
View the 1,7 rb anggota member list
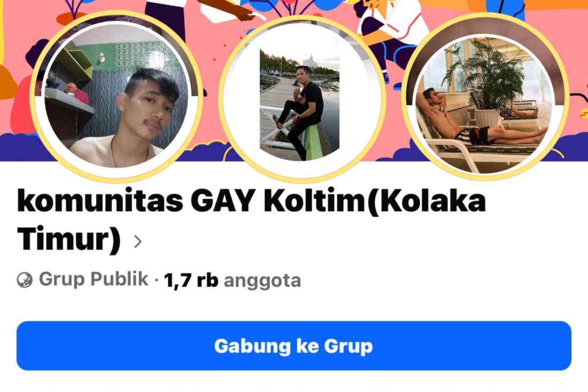(x=233, y=280)
